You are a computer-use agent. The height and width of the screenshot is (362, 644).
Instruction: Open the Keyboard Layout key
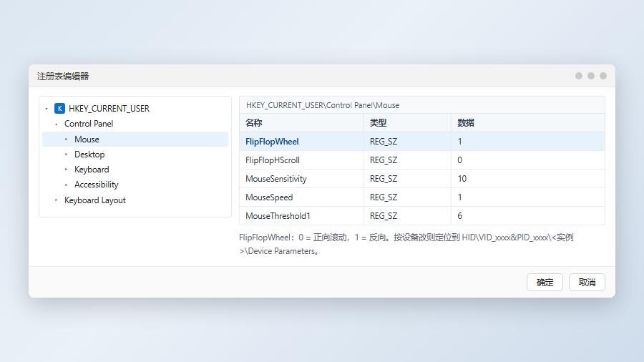95,200
